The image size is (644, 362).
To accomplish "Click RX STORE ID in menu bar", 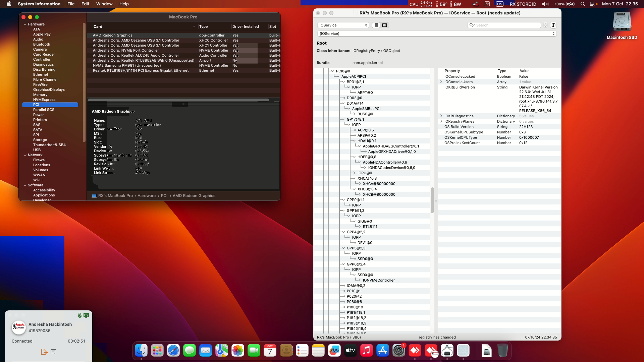I will pos(523,4).
